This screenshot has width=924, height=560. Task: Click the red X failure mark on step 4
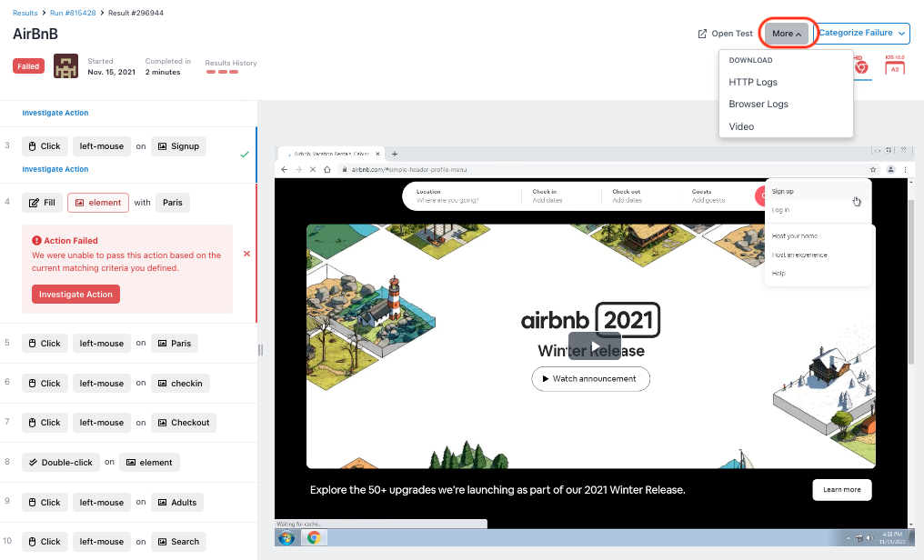click(246, 254)
